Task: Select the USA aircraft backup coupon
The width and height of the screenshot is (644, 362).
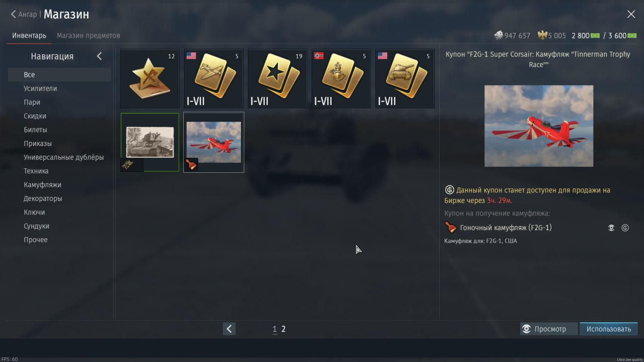Action: (x=214, y=79)
